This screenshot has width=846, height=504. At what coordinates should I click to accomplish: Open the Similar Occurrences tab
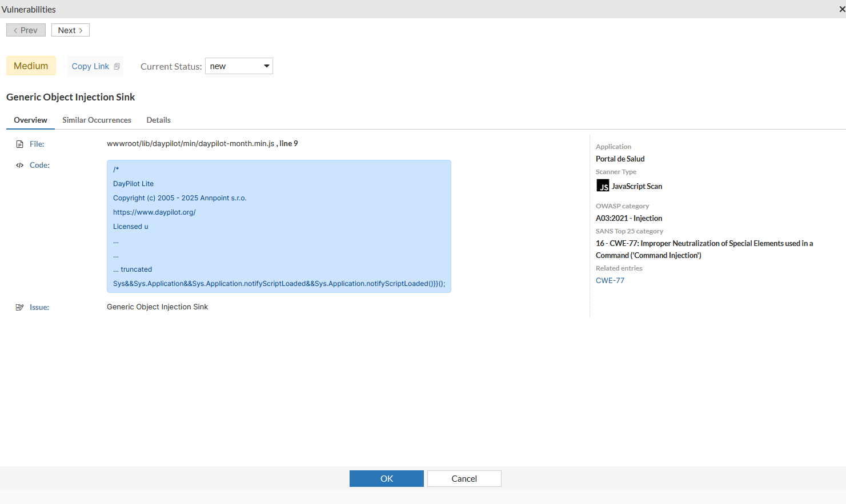tap(97, 120)
